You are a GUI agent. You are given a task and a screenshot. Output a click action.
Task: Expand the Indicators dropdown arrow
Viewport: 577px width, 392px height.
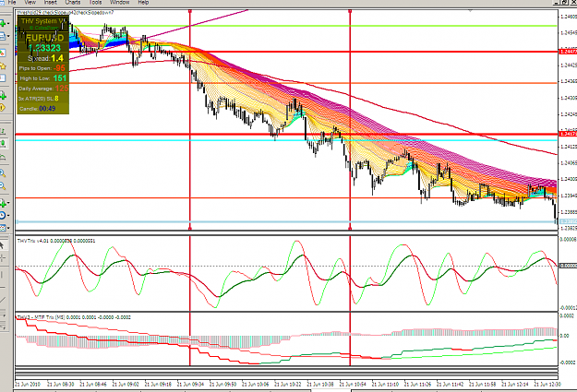pos(8,203)
